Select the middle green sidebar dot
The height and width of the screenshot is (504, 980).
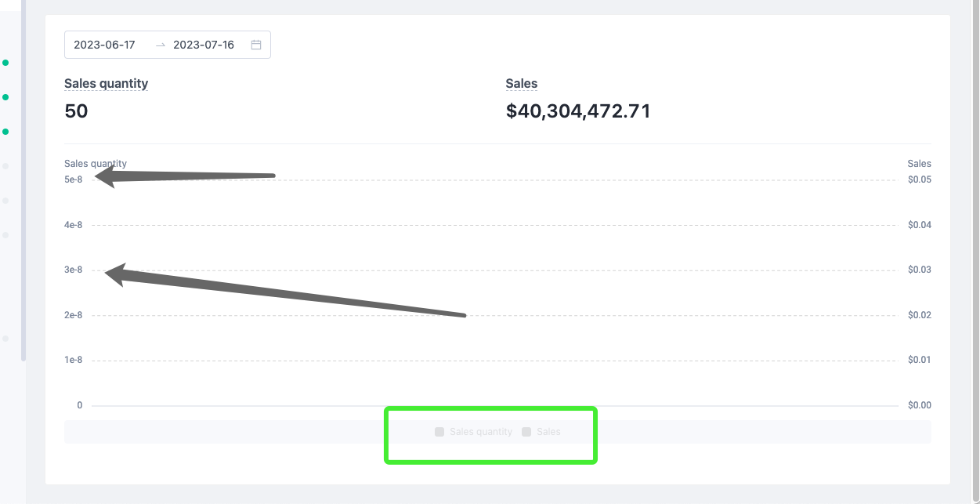pos(5,97)
